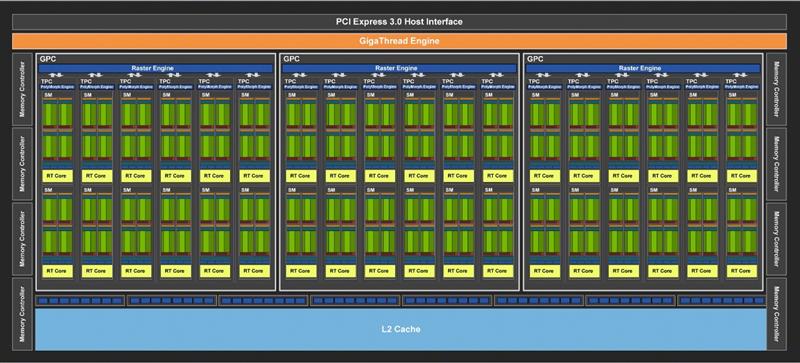The height and width of the screenshot is (363, 800).
Task: Click the topmost Memory Controller on the left side
Action: 22,89
